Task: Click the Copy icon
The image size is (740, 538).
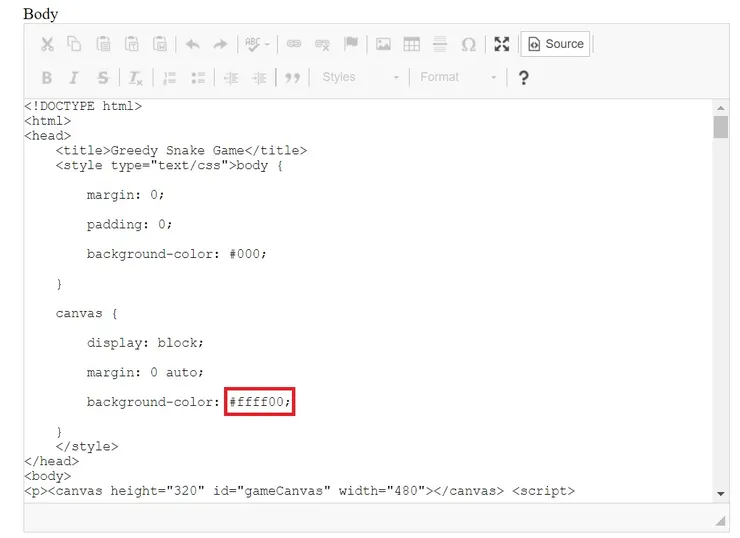Action: click(74, 44)
